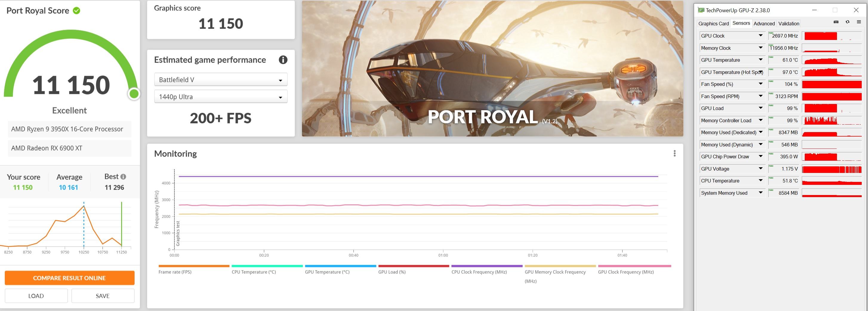Screen dimensions: 868x311
Task: Click COMPARE RESULT ONLINE button
Action: pos(70,278)
